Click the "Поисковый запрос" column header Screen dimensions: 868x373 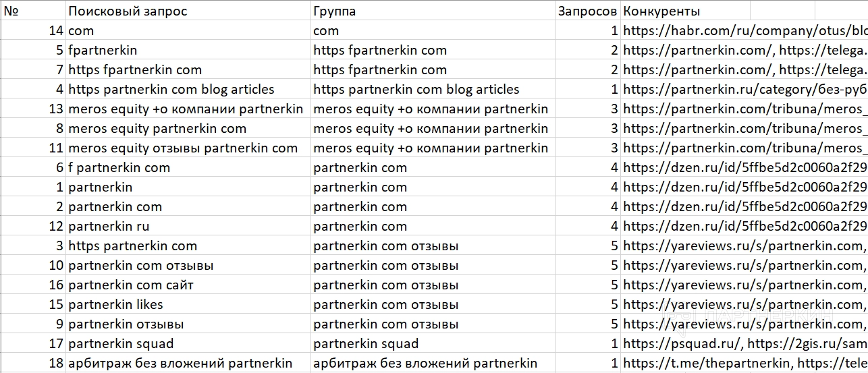[x=128, y=11]
